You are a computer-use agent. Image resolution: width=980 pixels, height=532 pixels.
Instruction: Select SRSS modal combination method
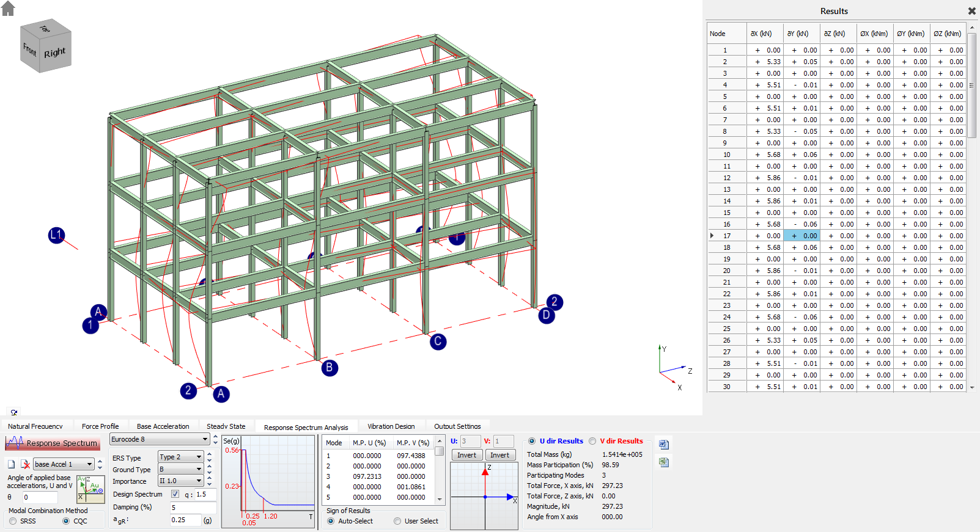pos(13,521)
